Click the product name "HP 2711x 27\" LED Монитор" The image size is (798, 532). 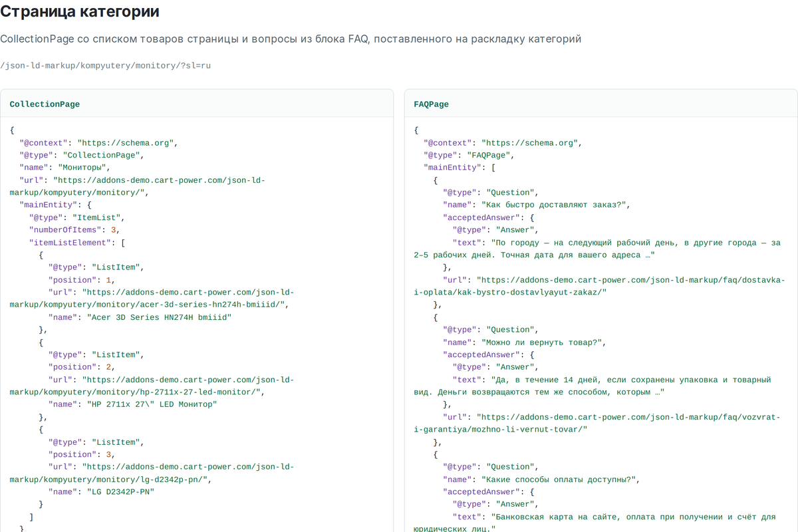coord(152,404)
